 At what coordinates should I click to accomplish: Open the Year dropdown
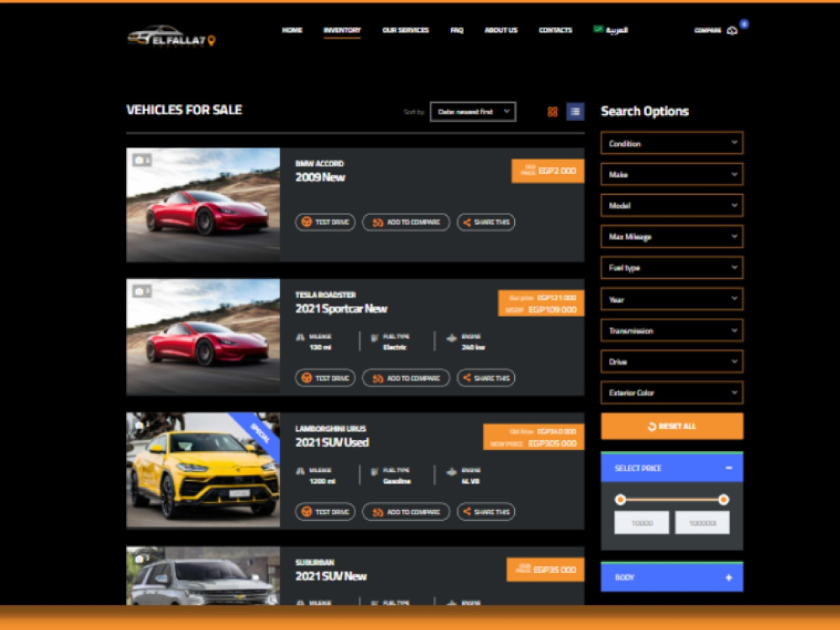point(672,300)
